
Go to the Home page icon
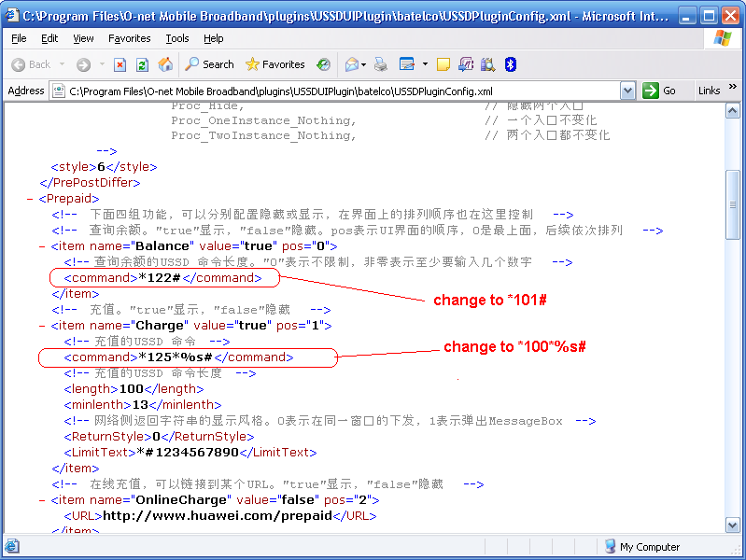165,64
